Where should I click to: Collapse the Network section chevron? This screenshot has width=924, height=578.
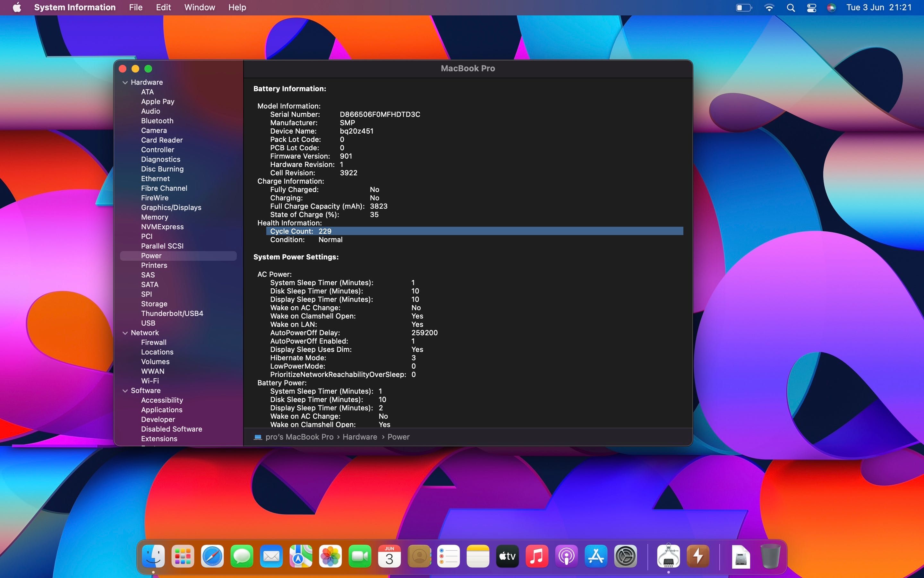pyautogui.click(x=125, y=333)
